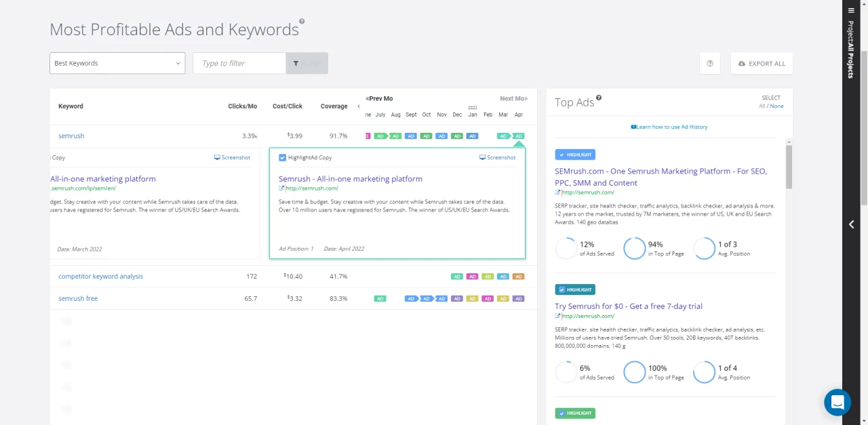Click inside the Type to filter field
The height and width of the screenshot is (425, 868).
pos(239,63)
